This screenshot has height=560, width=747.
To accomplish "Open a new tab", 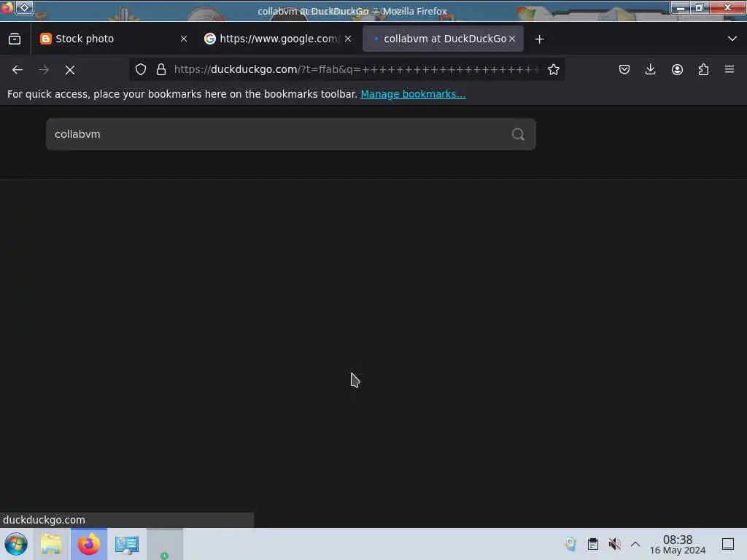I will click(x=539, y=39).
